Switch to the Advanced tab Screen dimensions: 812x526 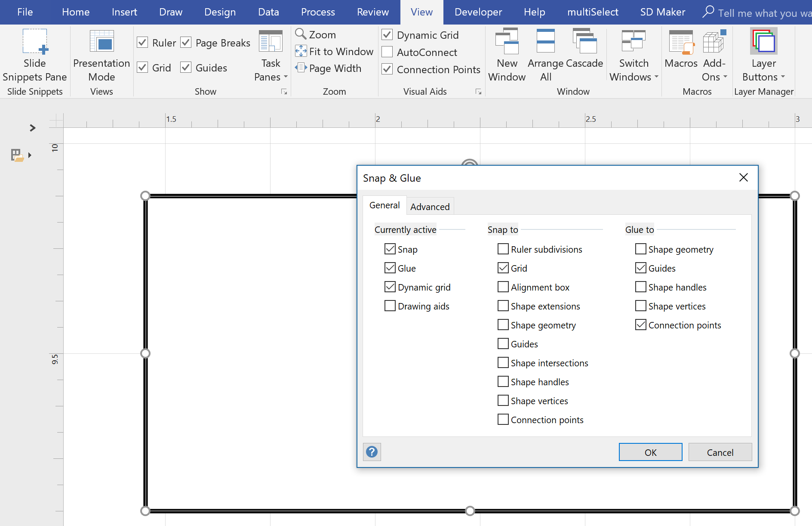[430, 206]
